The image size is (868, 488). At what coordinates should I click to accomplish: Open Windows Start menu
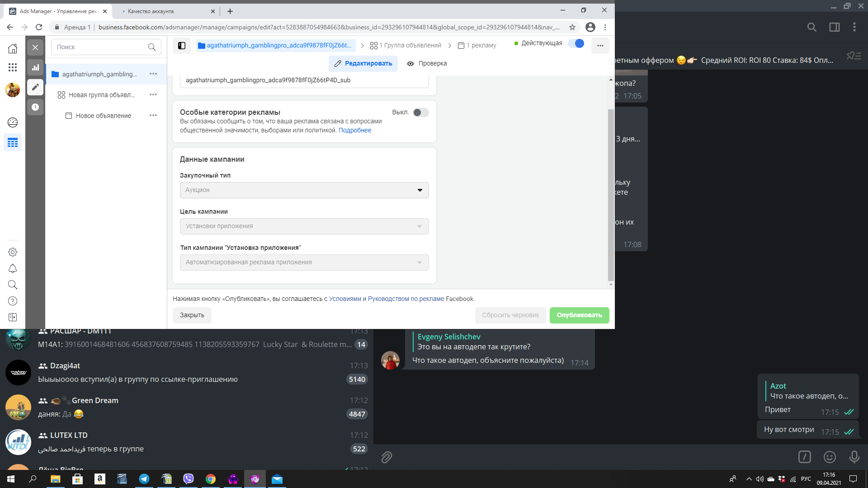pos(11,479)
